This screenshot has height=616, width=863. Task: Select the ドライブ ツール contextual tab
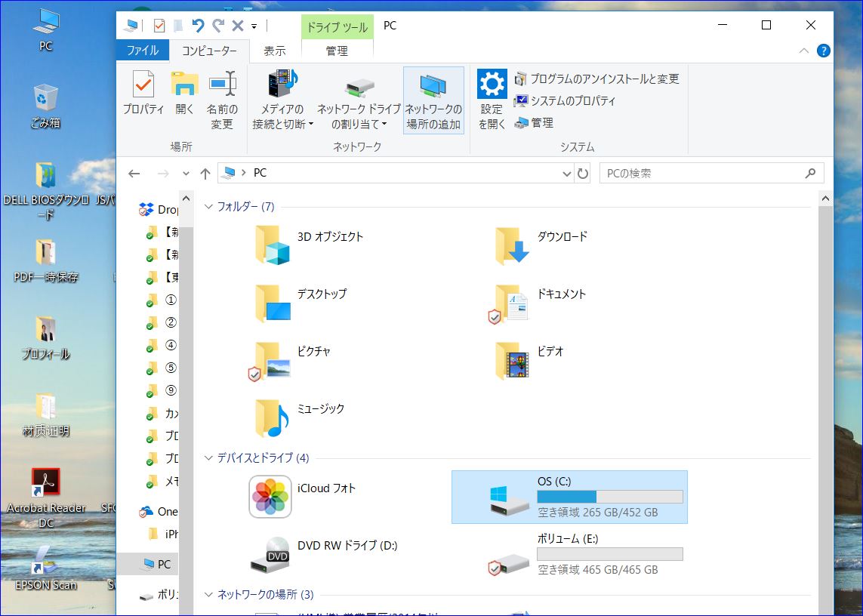[x=337, y=27]
